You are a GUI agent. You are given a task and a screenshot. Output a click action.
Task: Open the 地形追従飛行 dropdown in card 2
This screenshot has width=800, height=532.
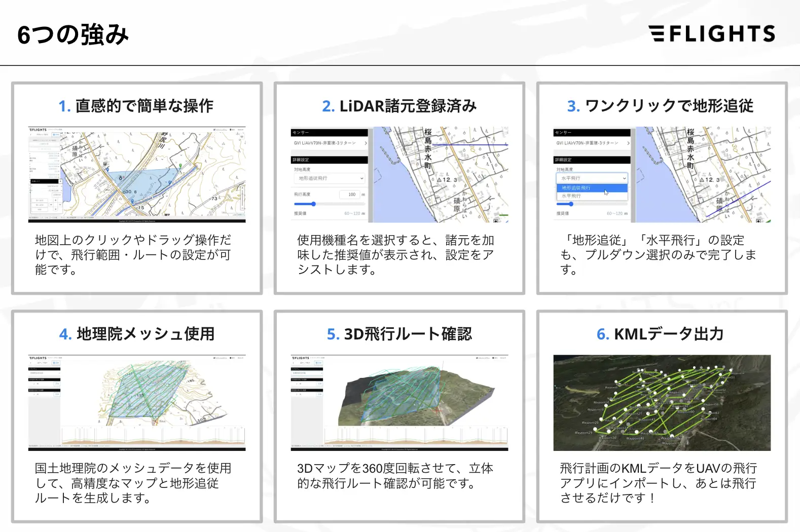pyautogui.click(x=329, y=178)
